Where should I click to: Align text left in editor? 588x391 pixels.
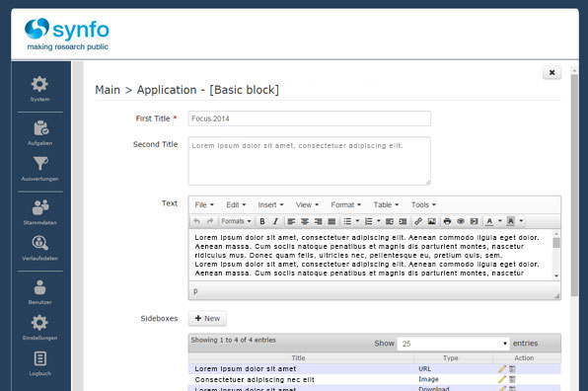[x=291, y=221]
